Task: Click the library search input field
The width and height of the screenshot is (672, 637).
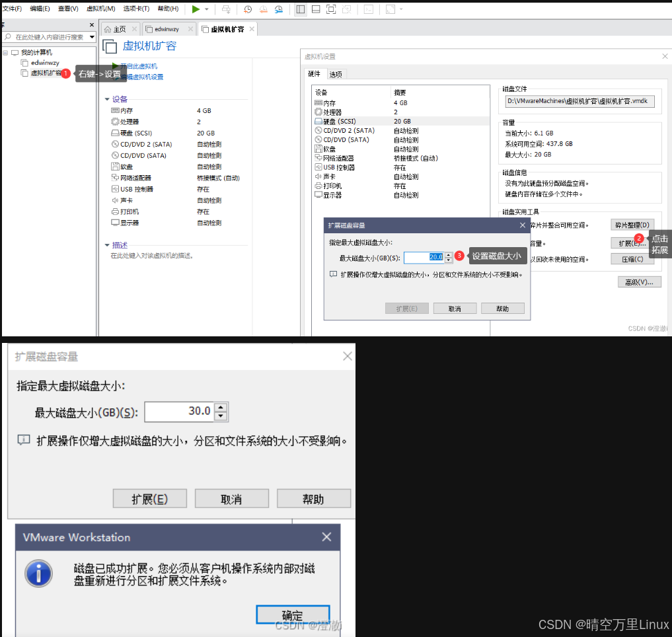Action: [x=50, y=37]
